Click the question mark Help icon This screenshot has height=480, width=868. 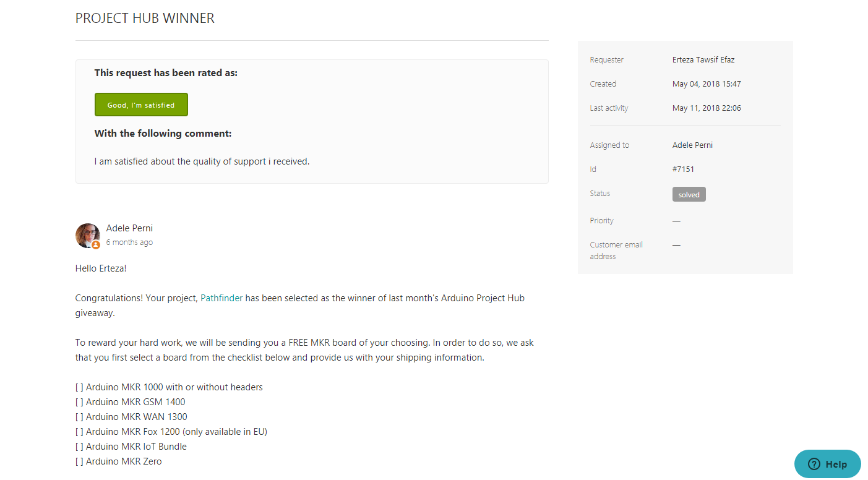(814, 464)
